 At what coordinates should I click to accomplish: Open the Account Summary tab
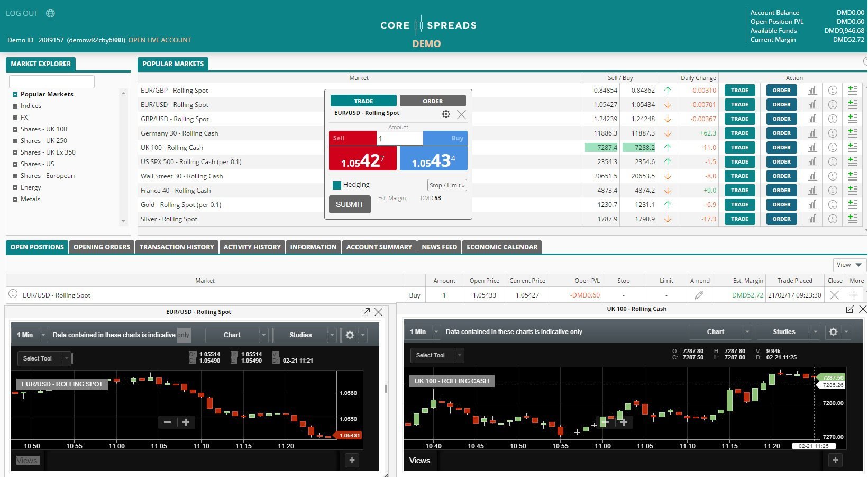(x=379, y=247)
